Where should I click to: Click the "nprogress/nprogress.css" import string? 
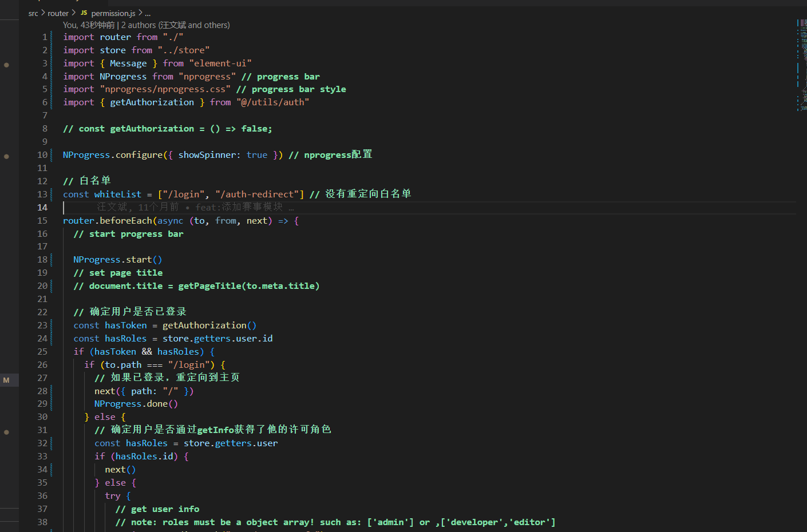(x=165, y=89)
